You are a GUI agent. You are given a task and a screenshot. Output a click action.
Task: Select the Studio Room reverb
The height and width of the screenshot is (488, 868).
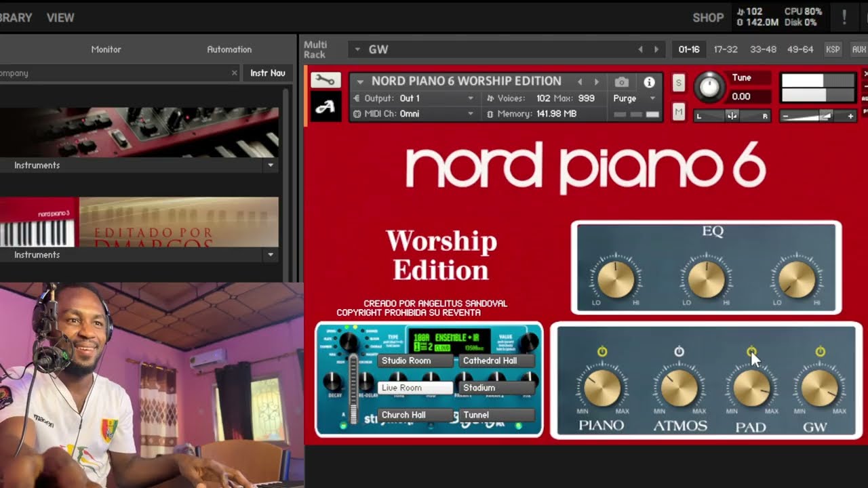(x=415, y=361)
